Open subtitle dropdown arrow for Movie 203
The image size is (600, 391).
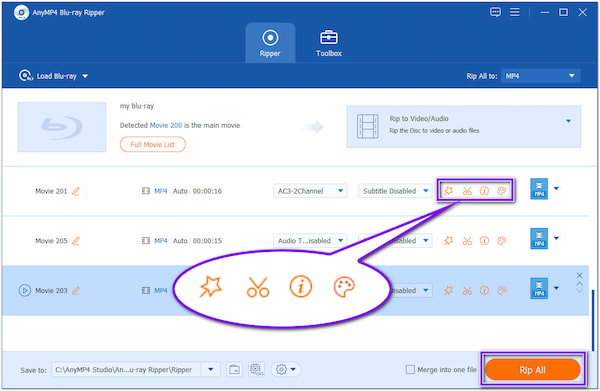tap(426, 290)
